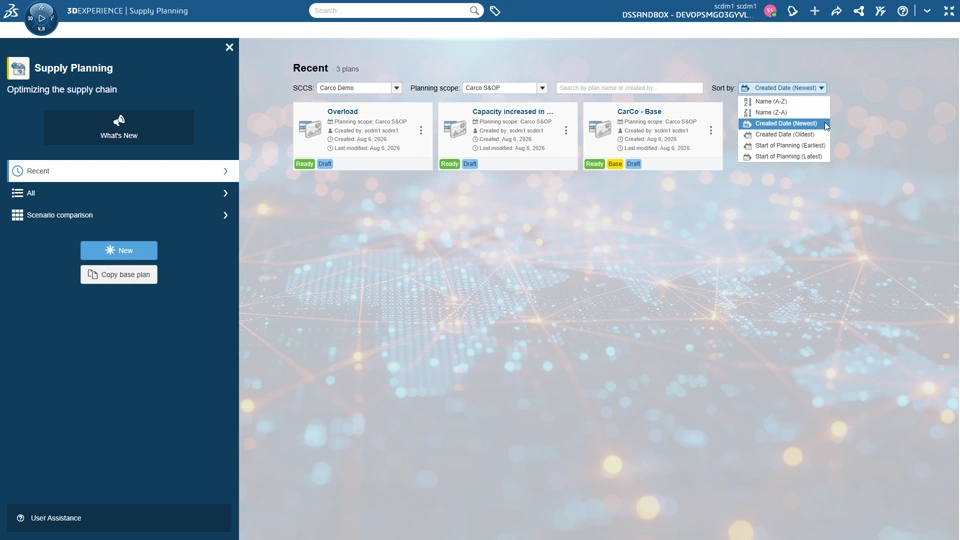This screenshot has height=540, width=960.
Task: Click the Overload plan thumbnail icon
Action: click(310, 129)
